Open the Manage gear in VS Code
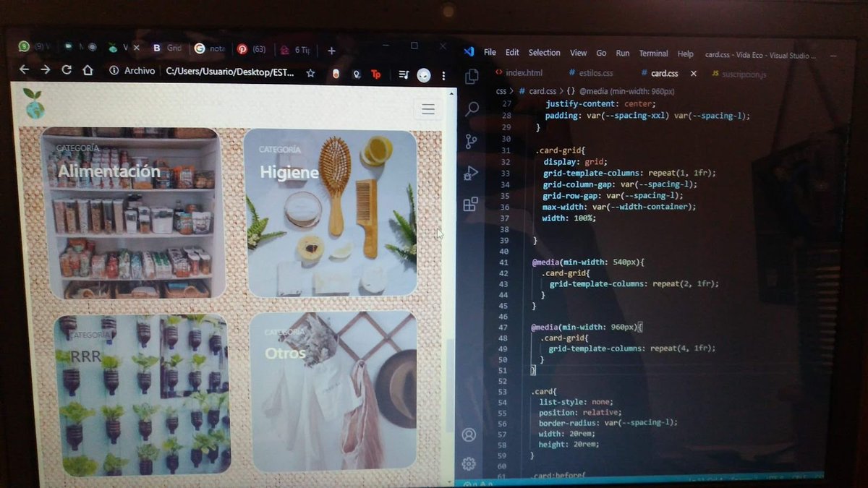Screen dimensions: 868x488 pos(468,463)
